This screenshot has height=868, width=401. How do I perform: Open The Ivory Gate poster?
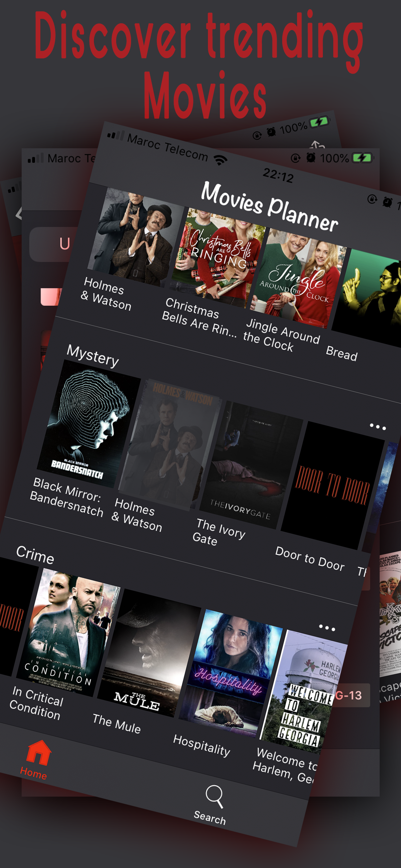coord(252,465)
